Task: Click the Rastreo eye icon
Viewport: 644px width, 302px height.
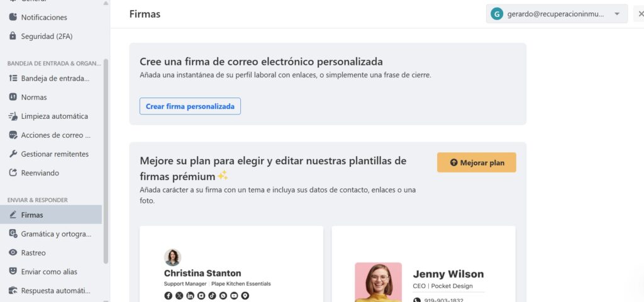Action: 14,252
